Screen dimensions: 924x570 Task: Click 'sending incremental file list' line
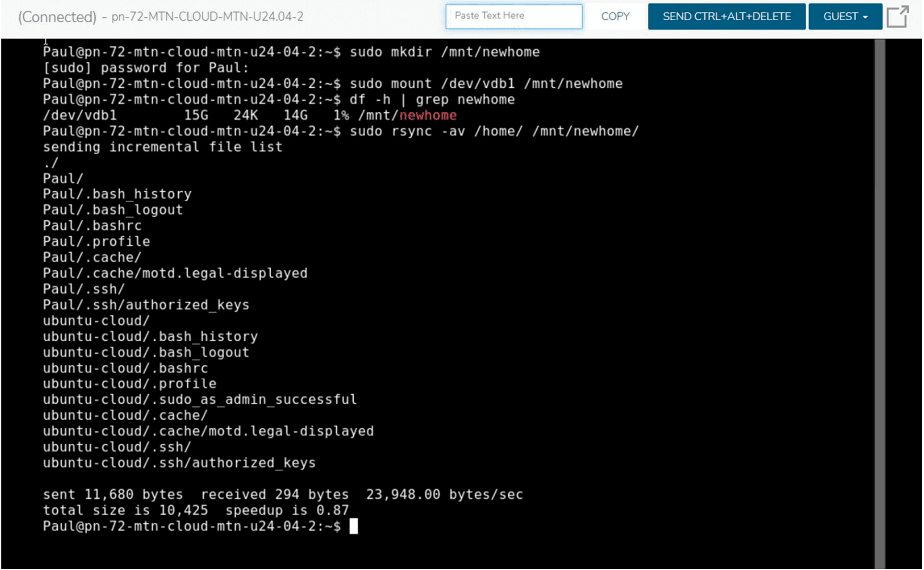click(163, 147)
